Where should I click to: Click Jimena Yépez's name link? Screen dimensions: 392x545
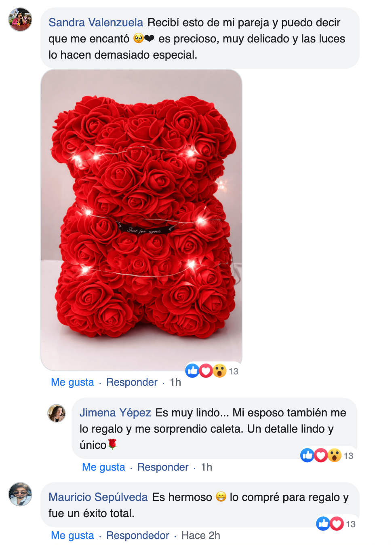(x=115, y=412)
